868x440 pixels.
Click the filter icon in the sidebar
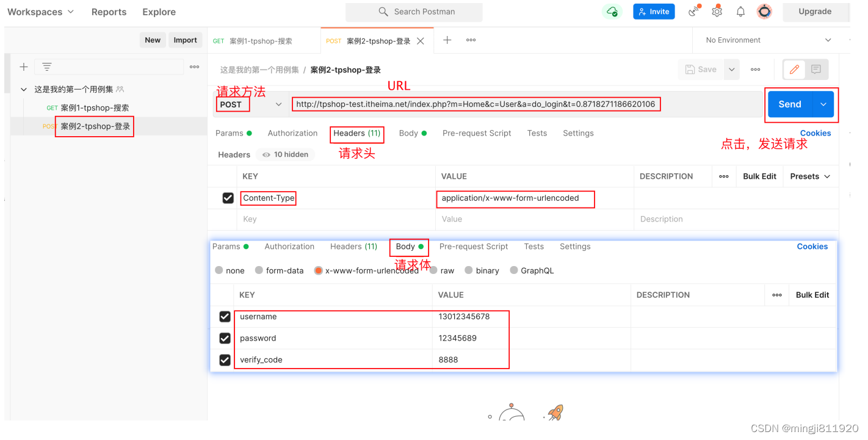pyautogui.click(x=47, y=67)
